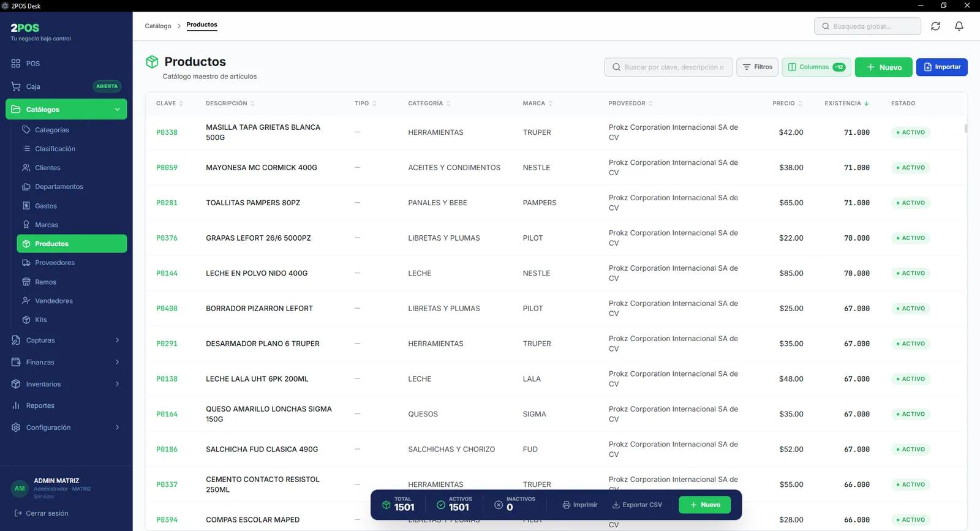Click the table vertical scrollbar
980x531 pixels.
pos(966,128)
